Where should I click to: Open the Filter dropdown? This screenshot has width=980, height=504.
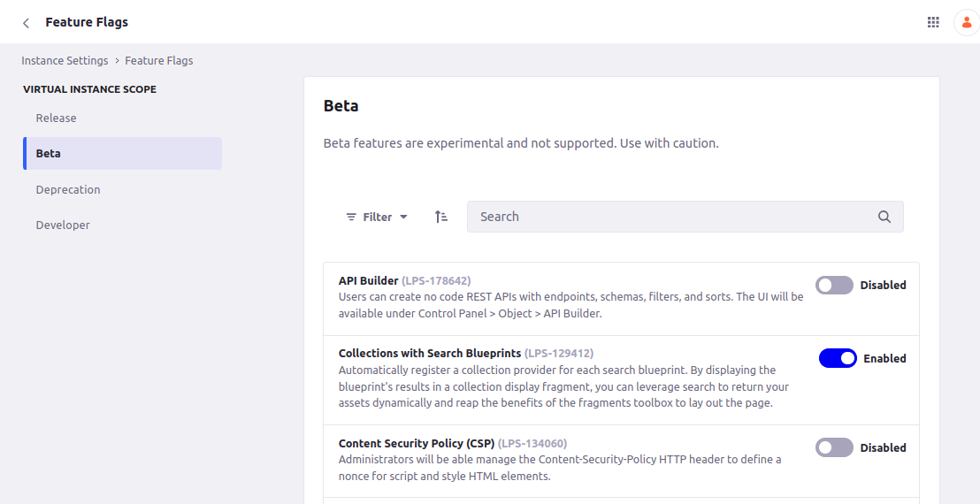click(377, 217)
